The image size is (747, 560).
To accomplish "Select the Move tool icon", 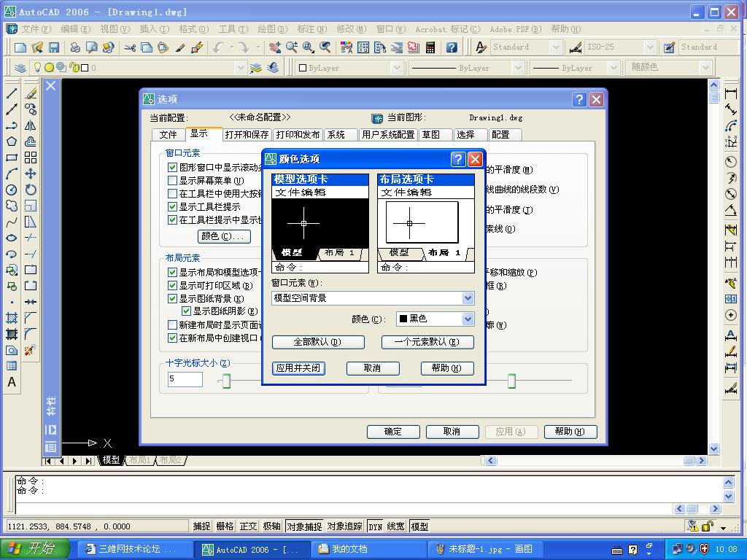I will [x=31, y=174].
